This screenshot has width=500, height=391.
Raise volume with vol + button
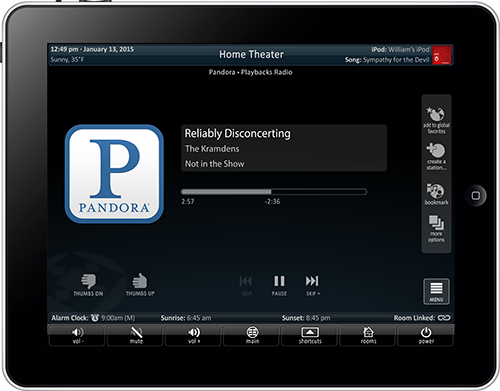194,335
